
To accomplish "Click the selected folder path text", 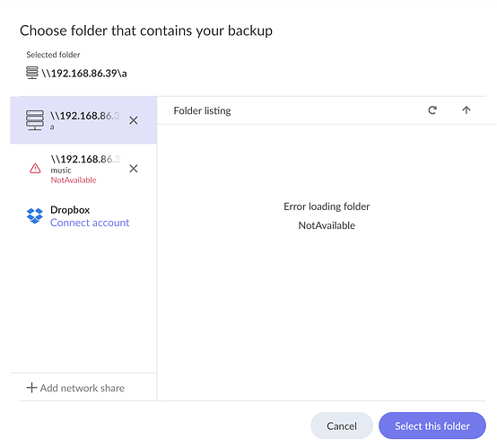I will [84, 74].
